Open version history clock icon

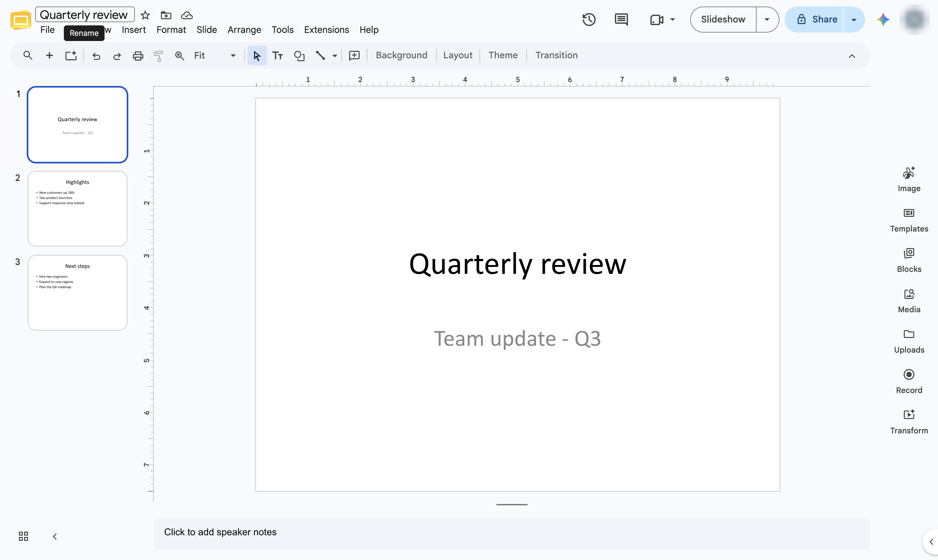click(589, 19)
